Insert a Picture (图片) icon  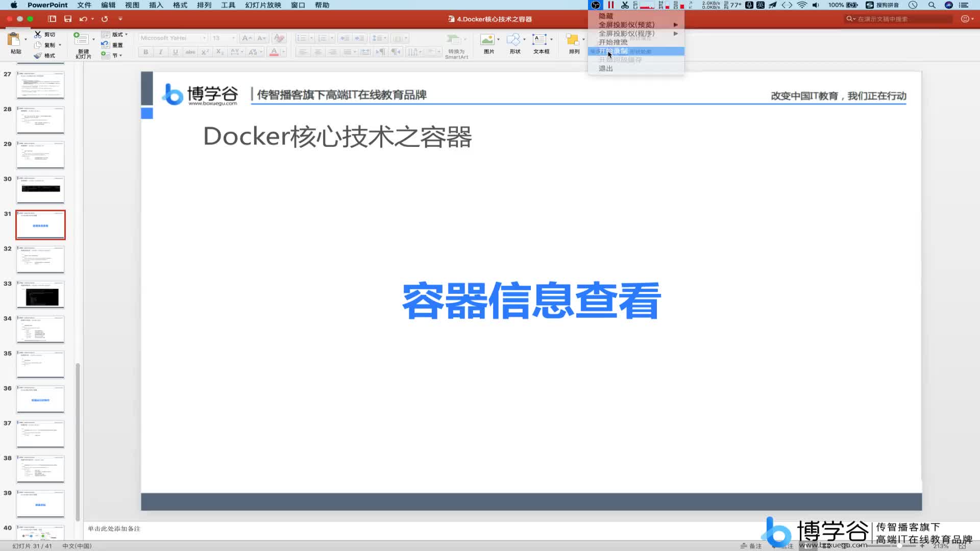pos(487,40)
